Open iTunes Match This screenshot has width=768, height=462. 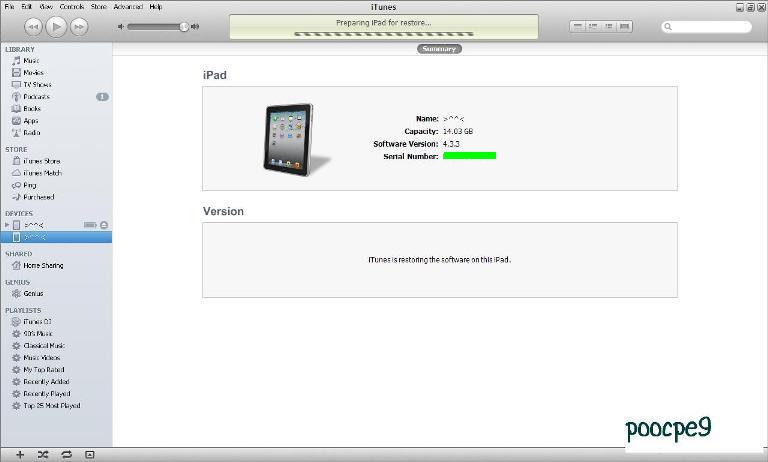(x=42, y=173)
